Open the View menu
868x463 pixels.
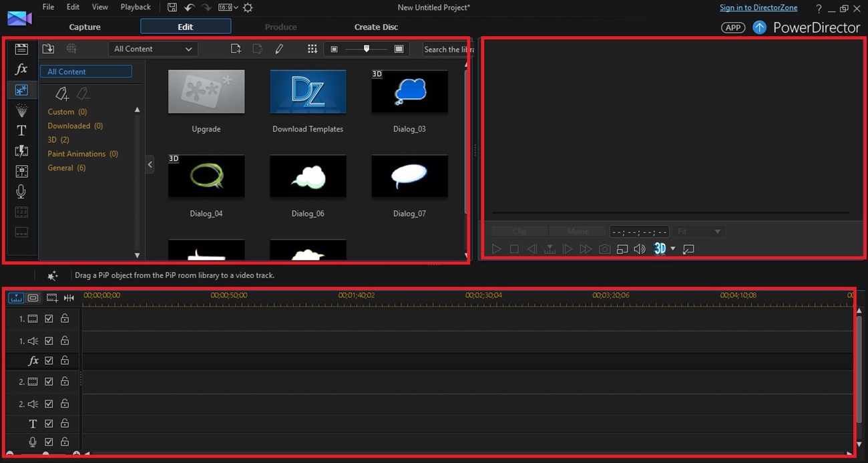click(99, 7)
